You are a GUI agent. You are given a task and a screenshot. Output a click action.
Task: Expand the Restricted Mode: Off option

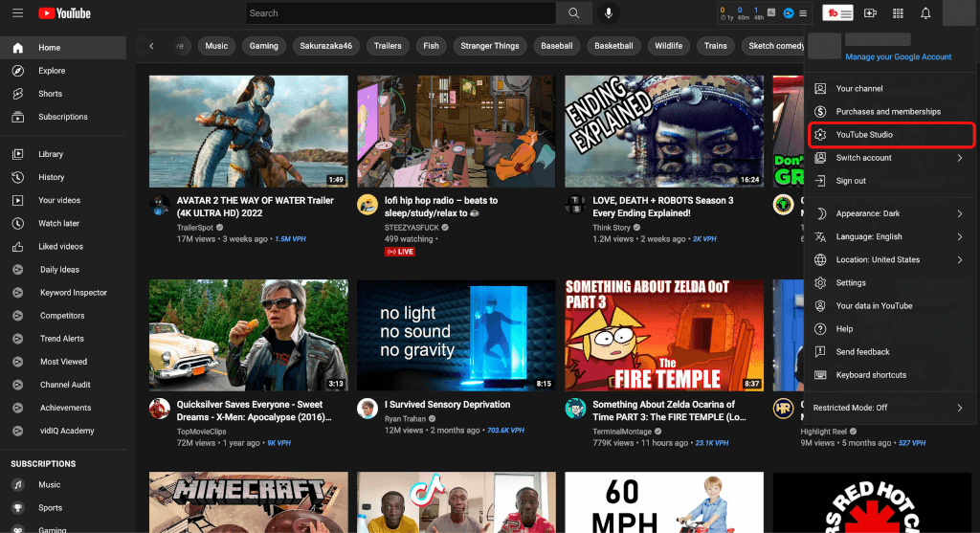888,408
